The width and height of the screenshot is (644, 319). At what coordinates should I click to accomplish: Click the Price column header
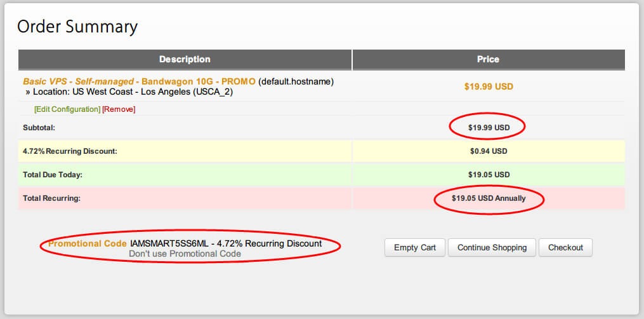click(x=488, y=59)
